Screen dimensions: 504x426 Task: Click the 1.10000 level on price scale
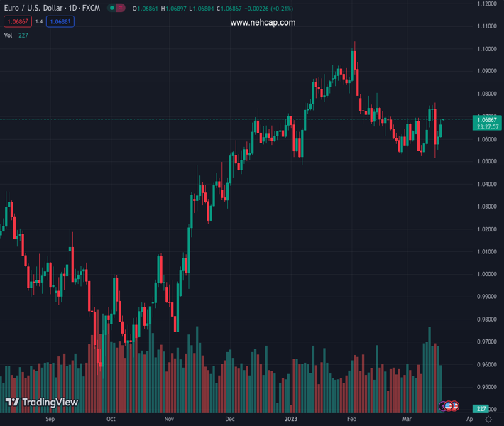click(x=486, y=49)
